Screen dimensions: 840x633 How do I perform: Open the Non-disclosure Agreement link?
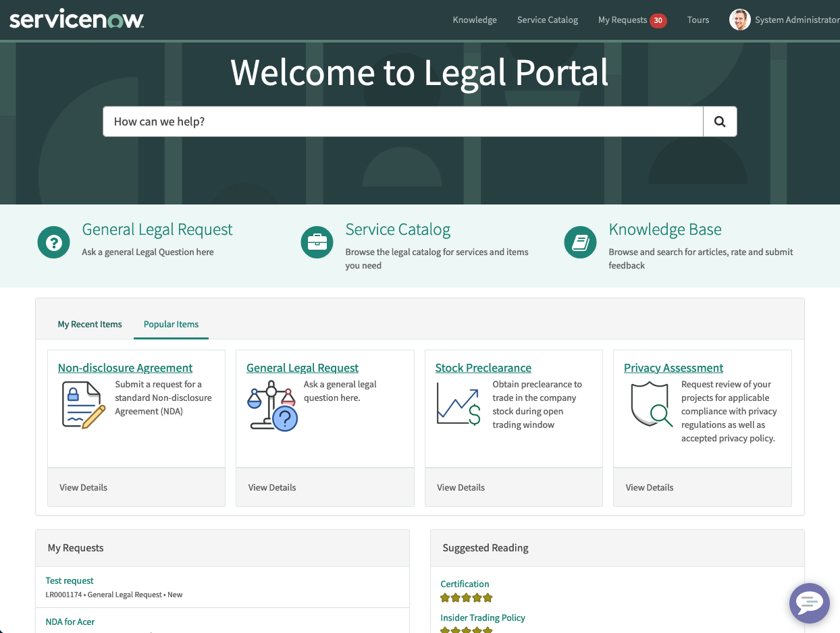125,368
